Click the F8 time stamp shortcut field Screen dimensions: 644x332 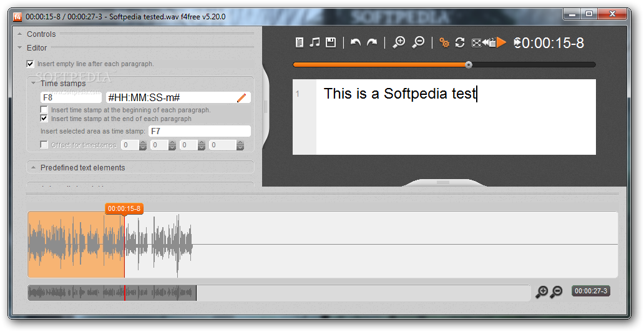pos(71,97)
